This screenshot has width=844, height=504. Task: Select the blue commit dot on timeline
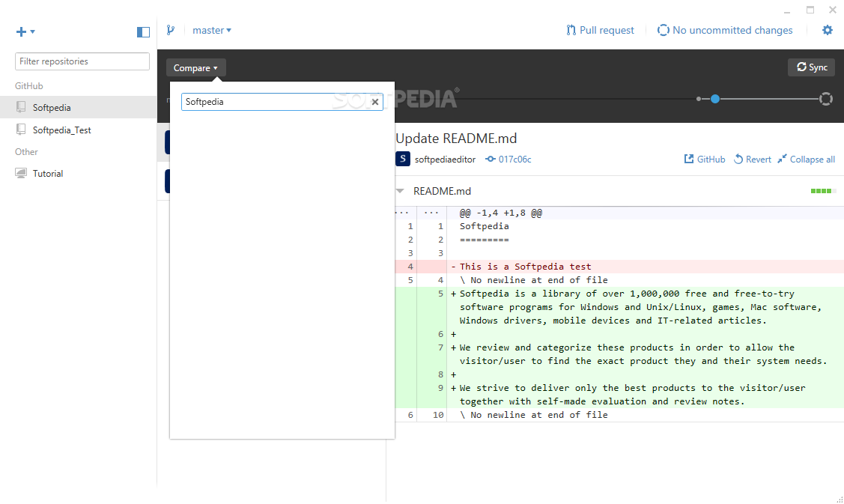pos(714,99)
